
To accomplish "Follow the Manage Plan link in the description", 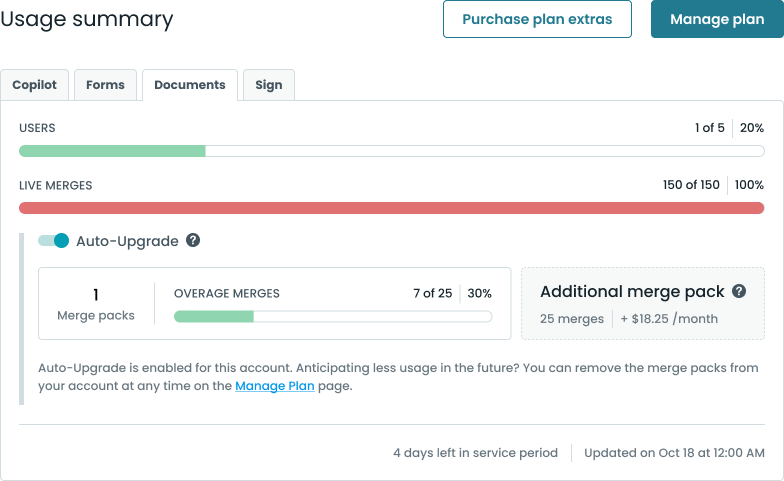I will coord(275,386).
